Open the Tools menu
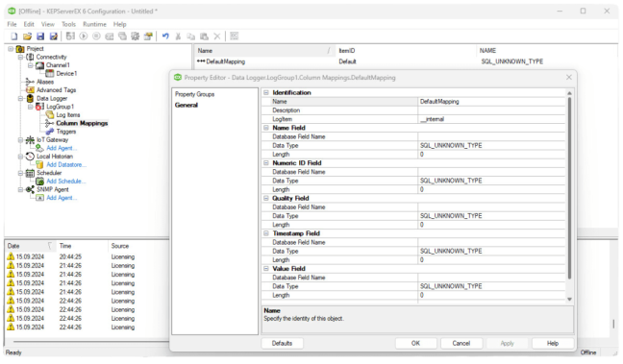Image resolution: width=623 pixels, height=364 pixels. (68, 24)
